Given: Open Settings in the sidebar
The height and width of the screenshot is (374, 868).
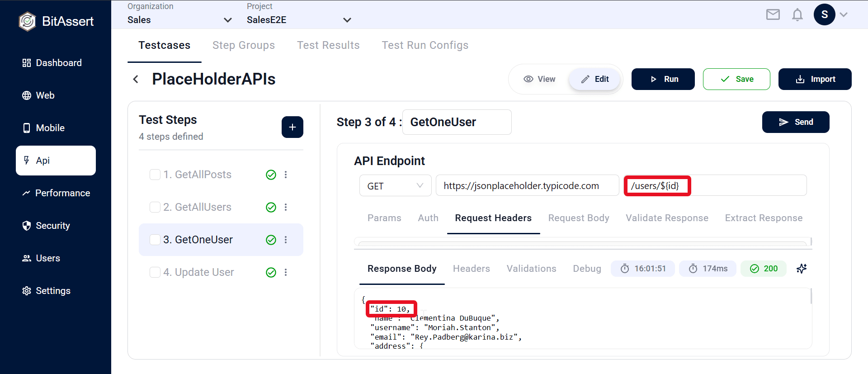Looking at the screenshot, I should point(56,291).
